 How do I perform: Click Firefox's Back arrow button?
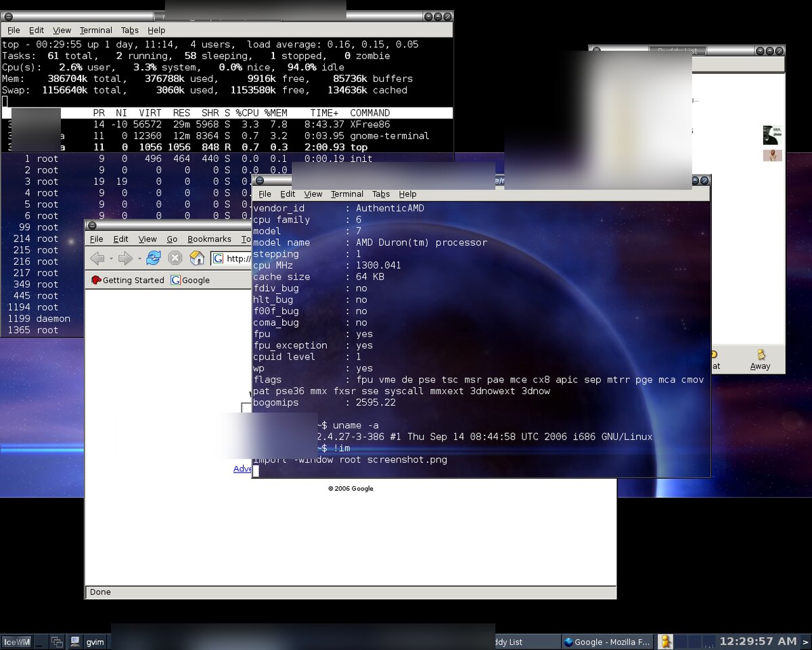97,258
